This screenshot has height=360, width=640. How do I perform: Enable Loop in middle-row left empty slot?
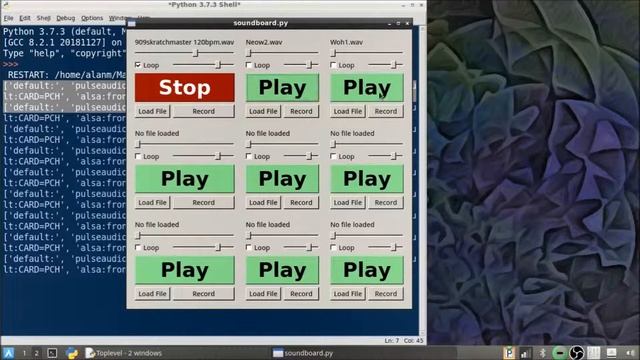coord(138,156)
